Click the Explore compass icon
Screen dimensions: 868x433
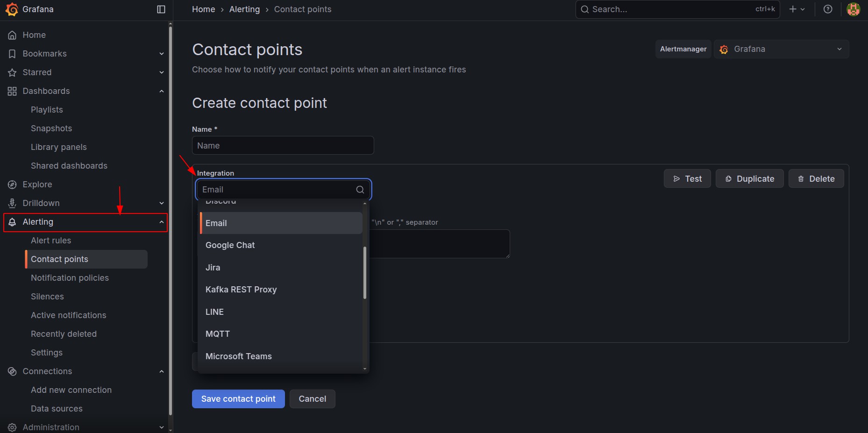pyautogui.click(x=12, y=185)
